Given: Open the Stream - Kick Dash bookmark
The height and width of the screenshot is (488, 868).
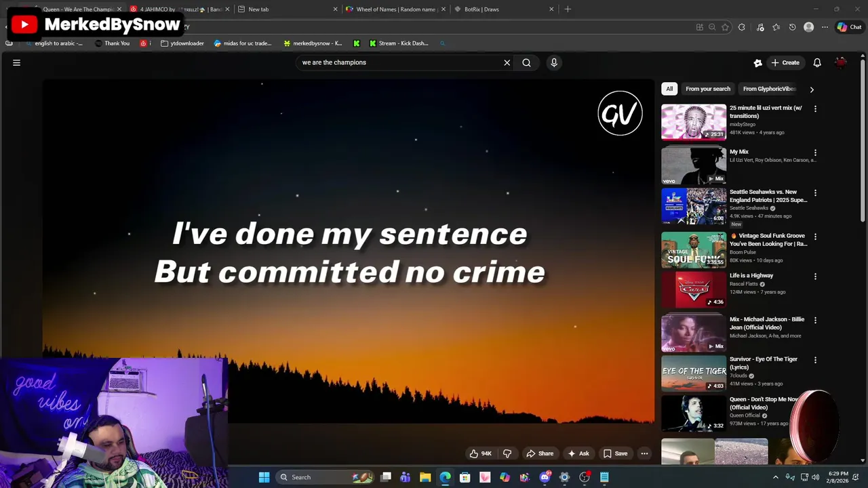Looking at the screenshot, I should pos(399,43).
